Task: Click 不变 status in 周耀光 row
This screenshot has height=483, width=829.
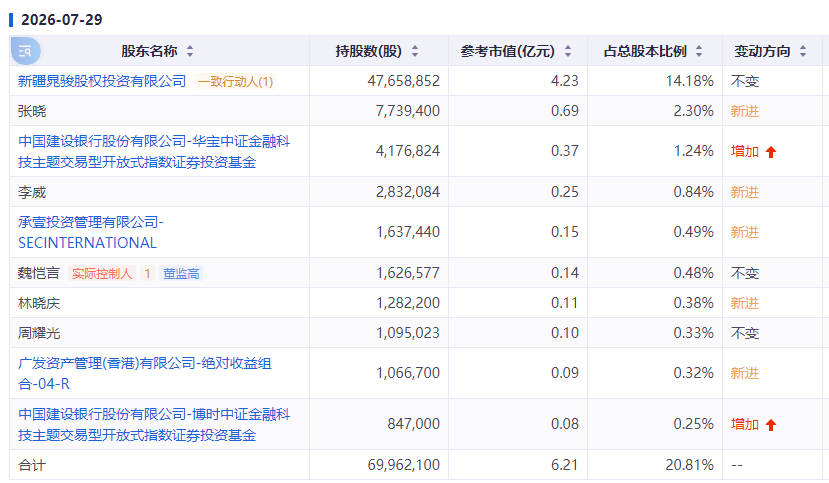Action: click(x=744, y=333)
